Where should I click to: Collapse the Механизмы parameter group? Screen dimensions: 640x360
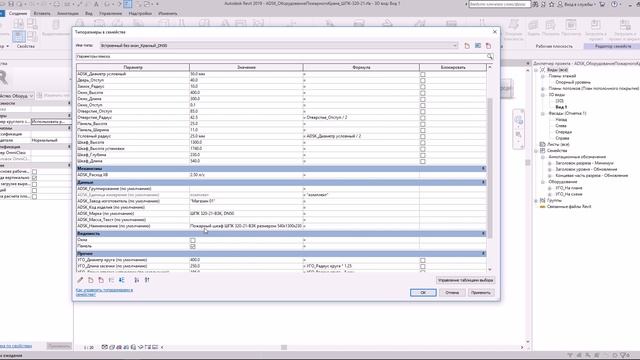click(483, 168)
